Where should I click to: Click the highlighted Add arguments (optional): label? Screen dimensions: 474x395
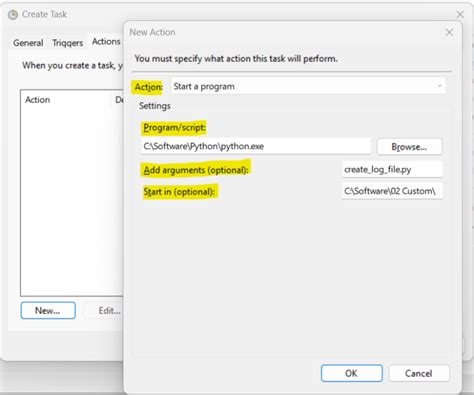(x=196, y=170)
